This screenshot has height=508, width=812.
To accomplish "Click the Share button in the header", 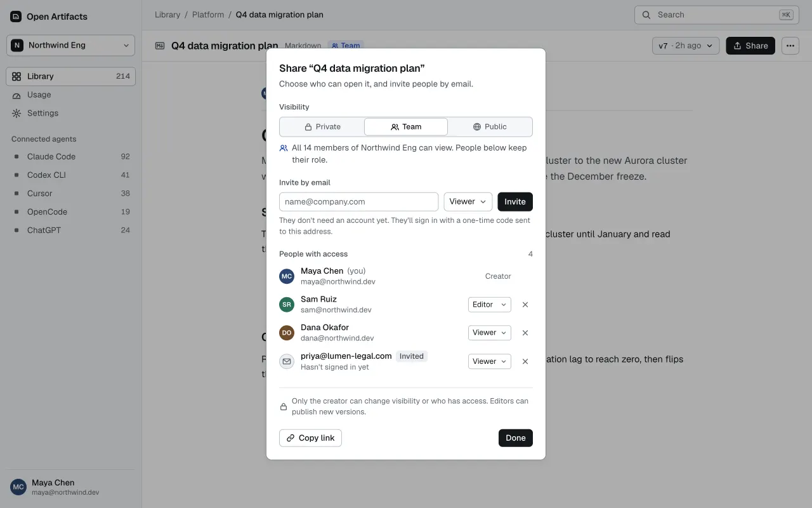I will [750, 46].
